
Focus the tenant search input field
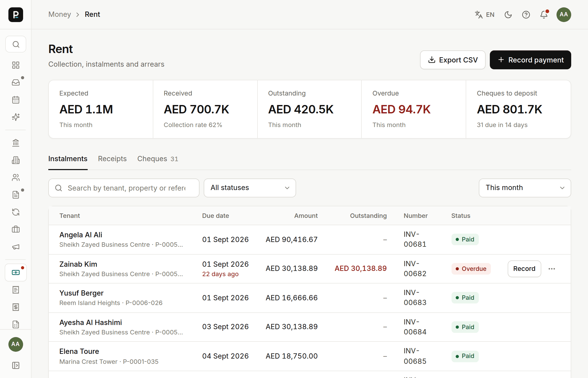coord(124,188)
